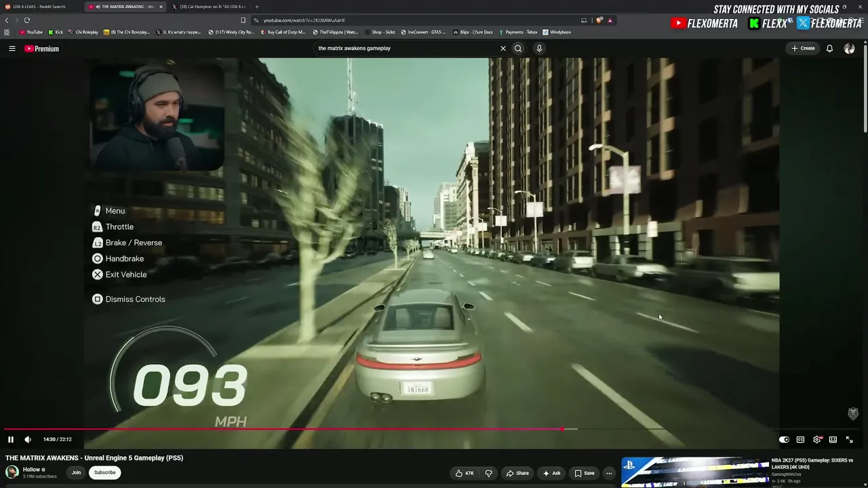Screen dimensions: 868x488
Task: Open Brave Shields icon
Action: click(x=599, y=20)
